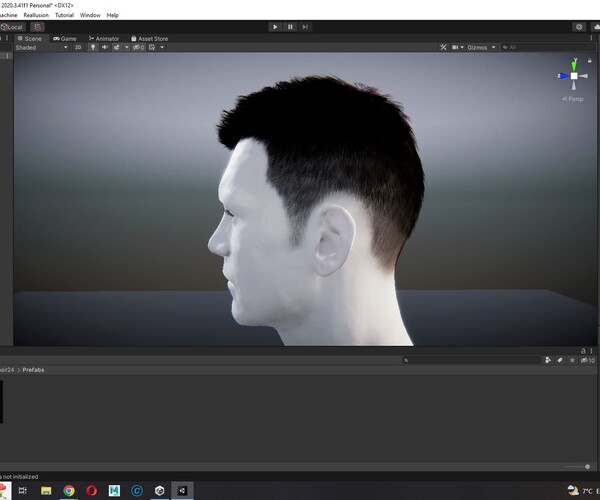The image size is (600, 500).
Task: Open the Cloud services icon
Action: (x=596, y=27)
